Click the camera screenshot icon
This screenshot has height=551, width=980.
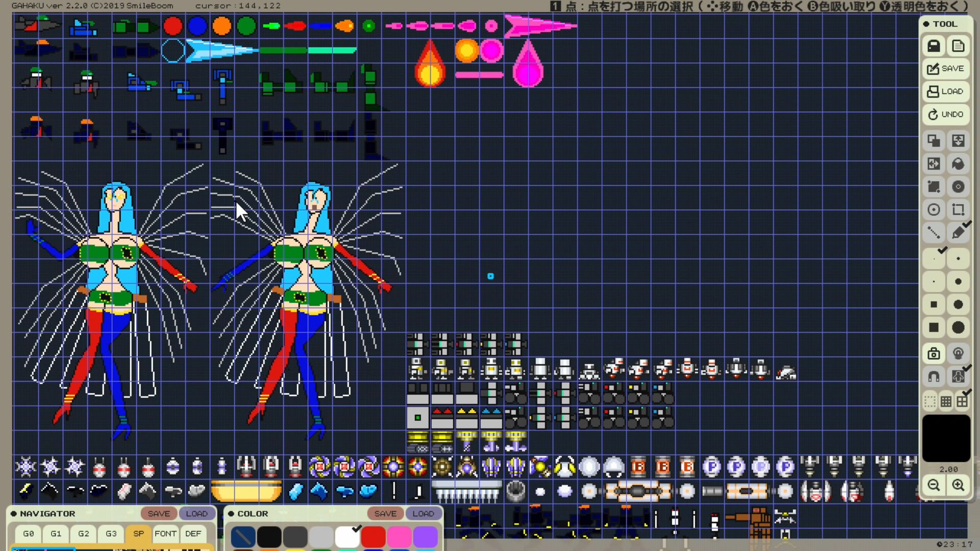934,354
